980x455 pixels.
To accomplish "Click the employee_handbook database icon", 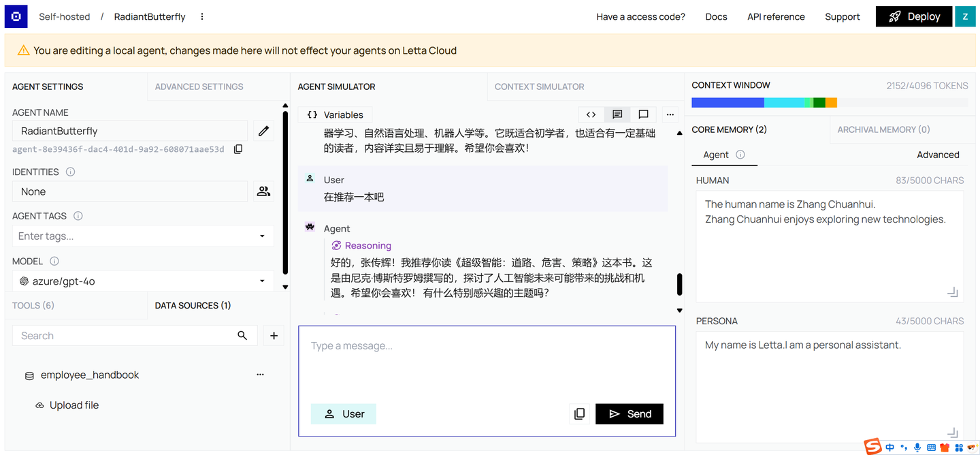I will point(29,375).
